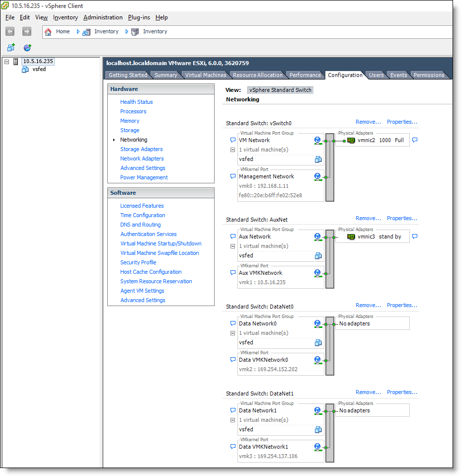Collapse the 10.5.16.235 host tree node
The height and width of the screenshot is (476, 461).
click(x=7, y=62)
